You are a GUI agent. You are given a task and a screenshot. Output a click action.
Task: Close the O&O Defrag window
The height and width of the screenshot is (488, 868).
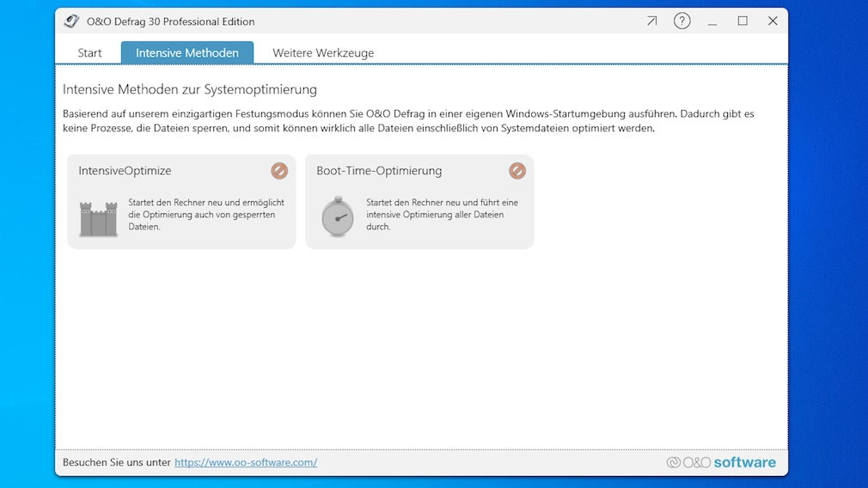(x=773, y=21)
